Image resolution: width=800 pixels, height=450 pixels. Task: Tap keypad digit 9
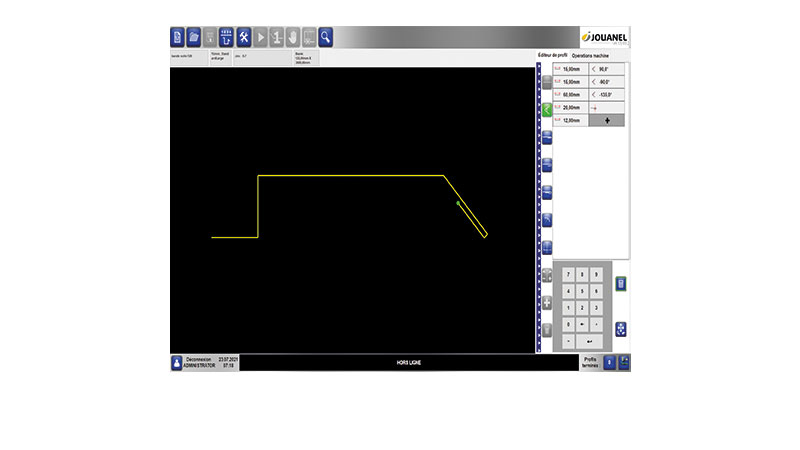[x=596, y=274]
